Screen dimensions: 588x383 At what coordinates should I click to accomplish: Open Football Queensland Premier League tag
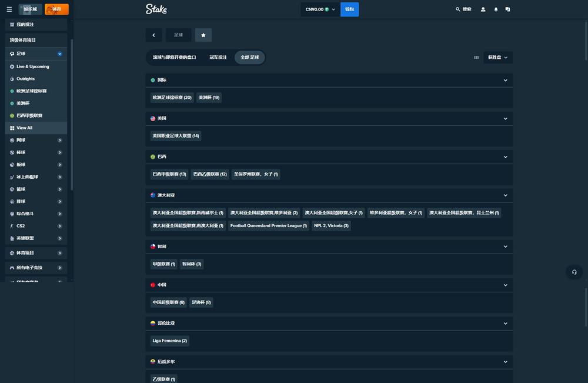pos(269,225)
